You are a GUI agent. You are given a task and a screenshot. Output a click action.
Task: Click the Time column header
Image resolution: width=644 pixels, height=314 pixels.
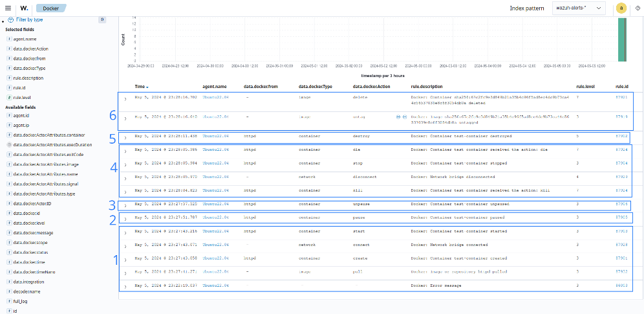[x=140, y=87]
